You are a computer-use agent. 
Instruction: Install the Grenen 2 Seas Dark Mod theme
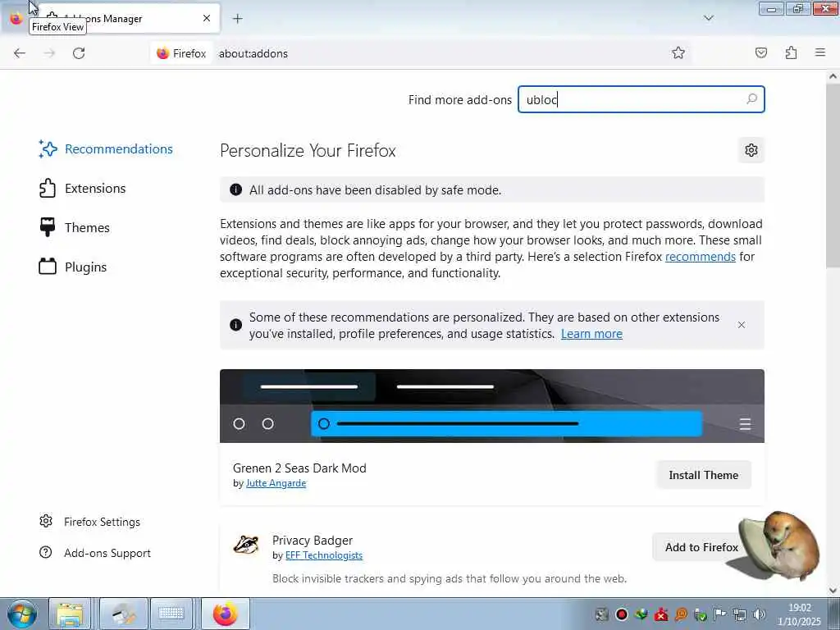703,475
